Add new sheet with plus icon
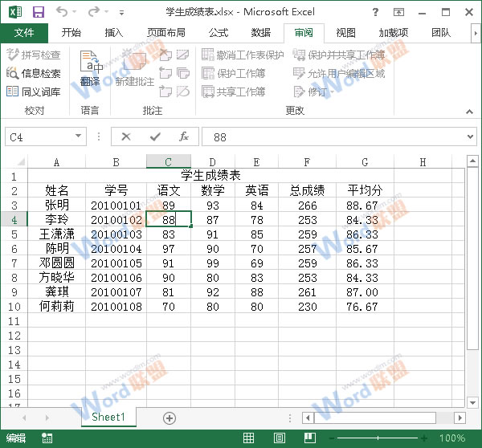Image resolution: width=482 pixels, height=448 pixels. (170, 417)
